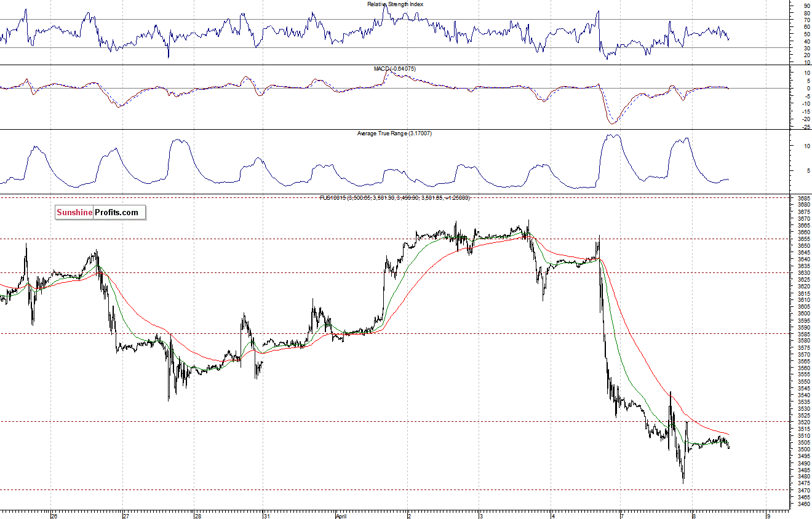Select the 27 date label on the time axis

(x=125, y=516)
